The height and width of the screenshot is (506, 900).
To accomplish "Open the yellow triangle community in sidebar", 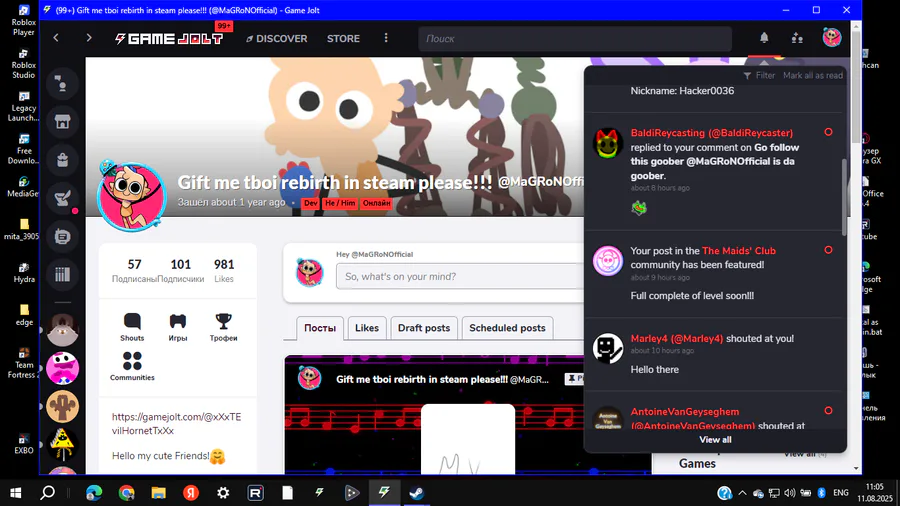I will (x=63, y=445).
